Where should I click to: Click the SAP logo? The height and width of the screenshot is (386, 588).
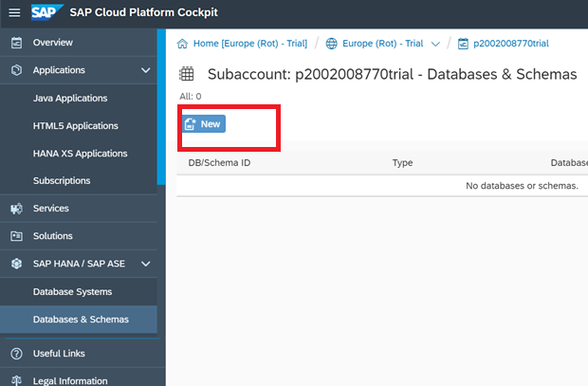46,12
